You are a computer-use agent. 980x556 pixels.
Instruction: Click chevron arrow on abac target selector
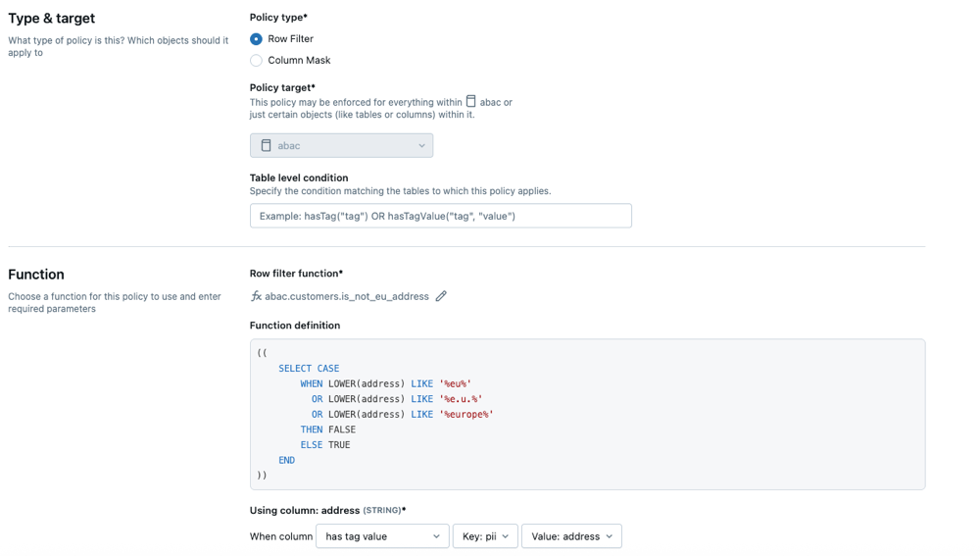(421, 146)
